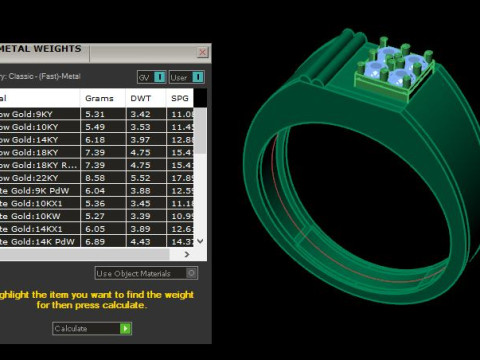Click the 6.89 grams value
Image resolution: width=480 pixels, height=360 pixels.
pos(95,242)
